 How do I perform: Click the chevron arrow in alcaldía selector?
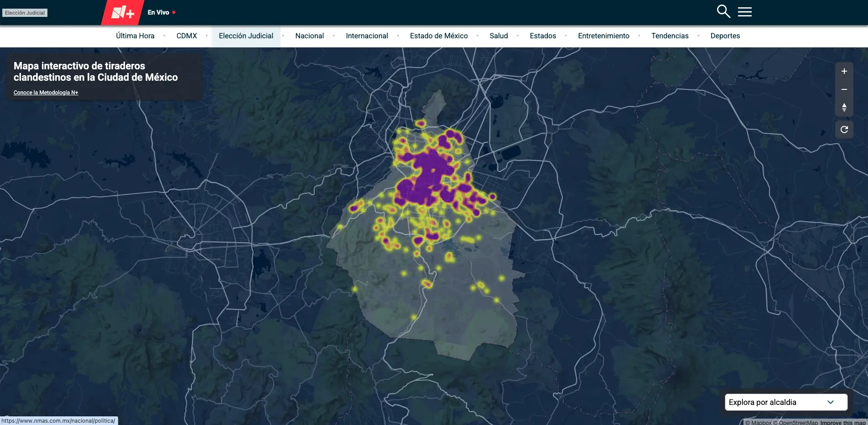830,402
